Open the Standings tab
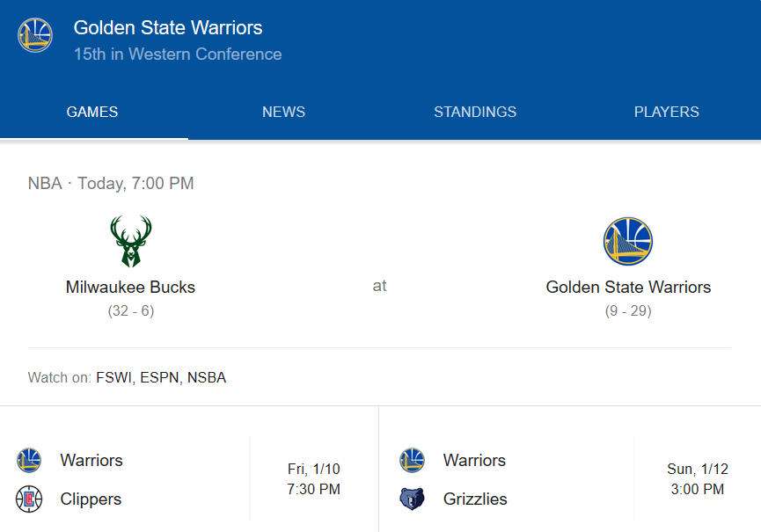This screenshot has width=761, height=532. pyautogui.click(x=475, y=112)
